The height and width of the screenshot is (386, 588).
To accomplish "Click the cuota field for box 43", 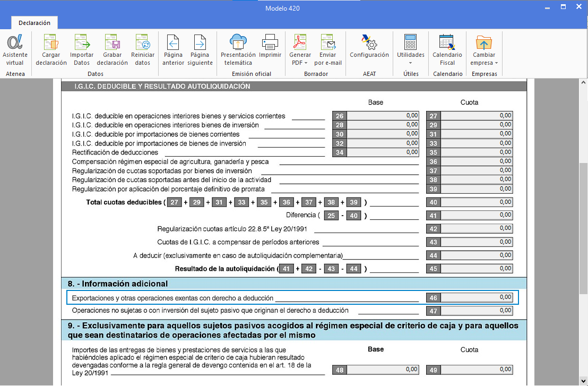I will [x=477, y=242].
